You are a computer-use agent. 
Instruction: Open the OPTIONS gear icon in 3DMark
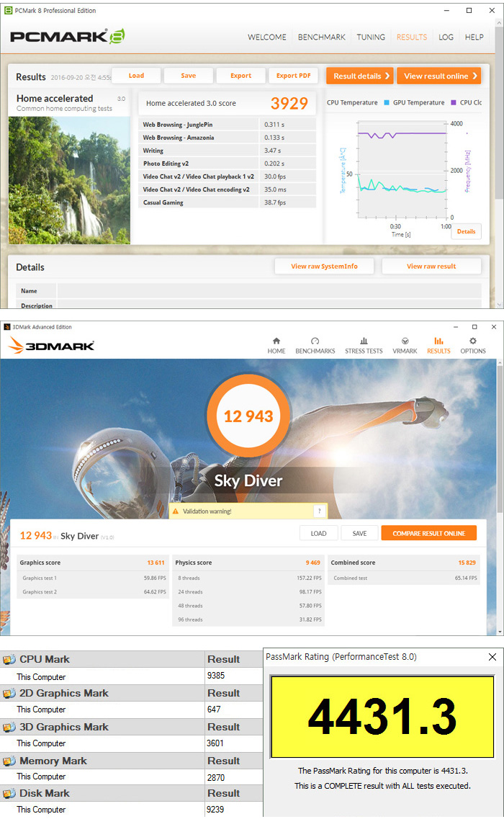(x=472, y=341)
